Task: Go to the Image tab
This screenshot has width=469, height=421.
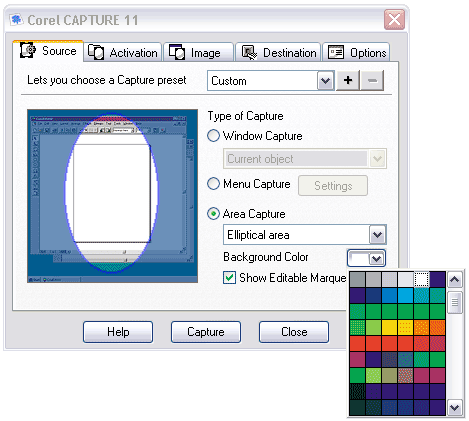Action: click(198, 52)
